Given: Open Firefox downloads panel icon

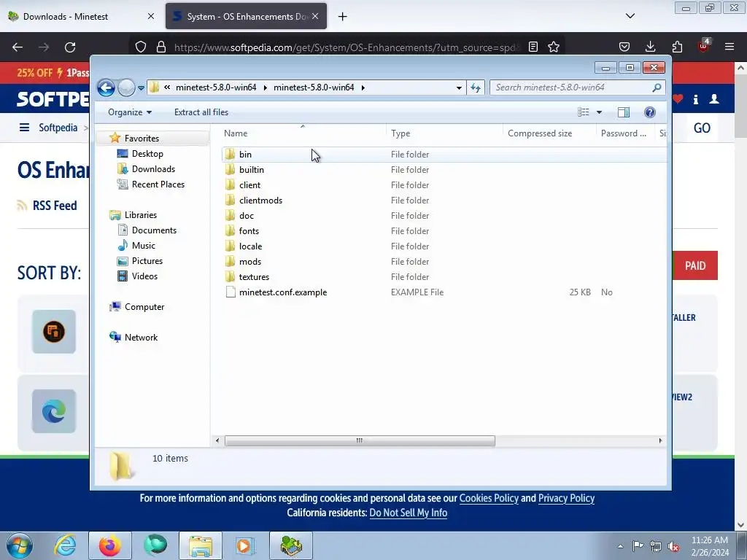Looking at the screenshot, I should coord(650,47).
